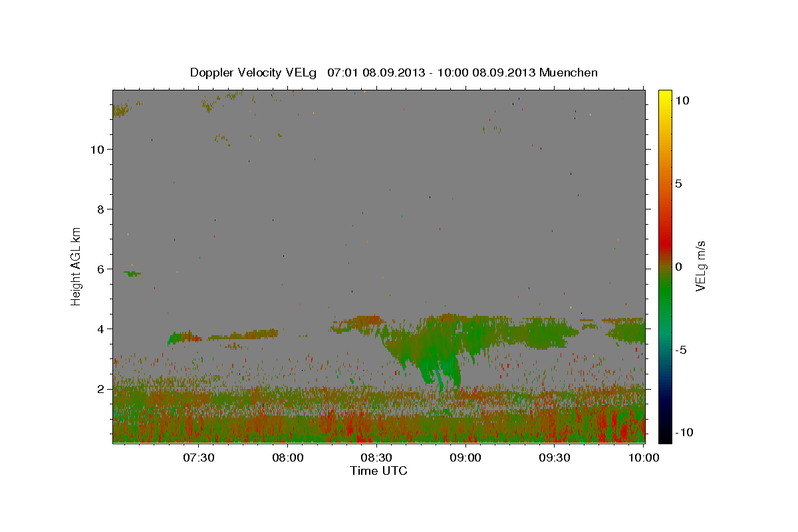This screenshot has width=798, height=532.
Task: Click the black bottom end of the colorbar
Action: [x=664, y=436]
